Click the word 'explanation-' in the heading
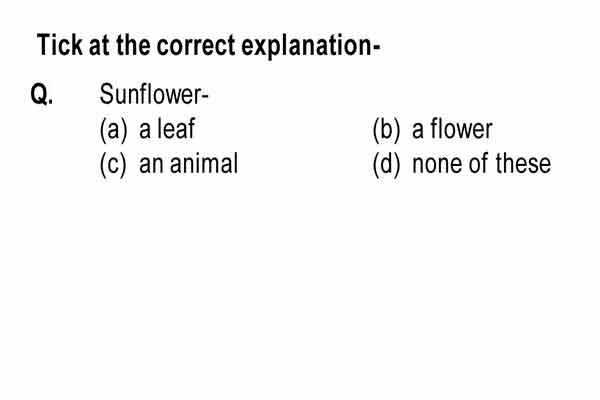The image size is (600, 400). 311,47
